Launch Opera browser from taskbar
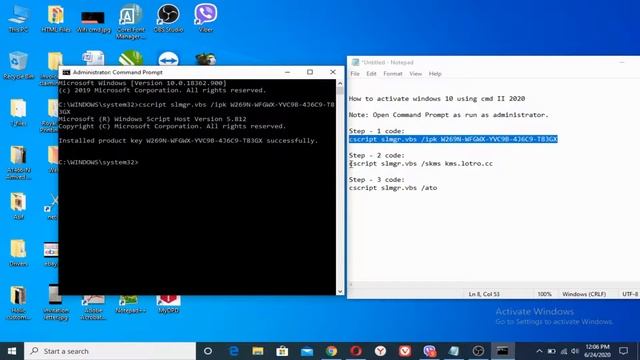The width and height of the screenshot is (640, 360). (356, 351)
